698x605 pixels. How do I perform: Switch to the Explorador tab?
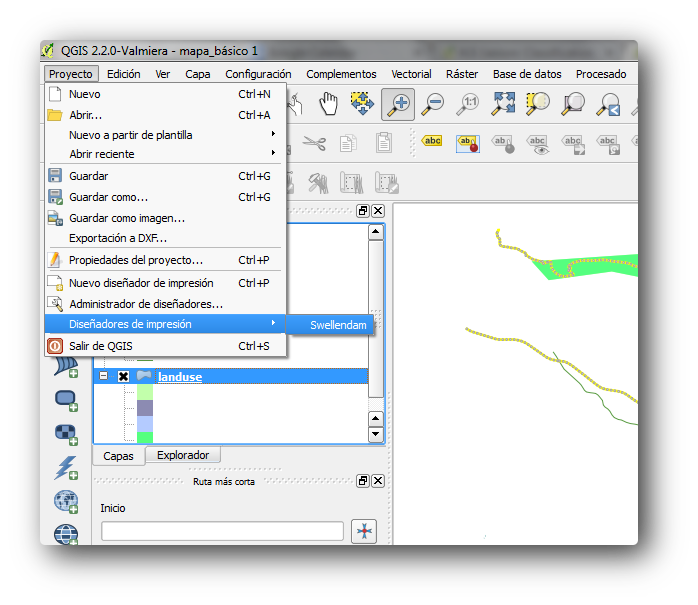(183, 455)
